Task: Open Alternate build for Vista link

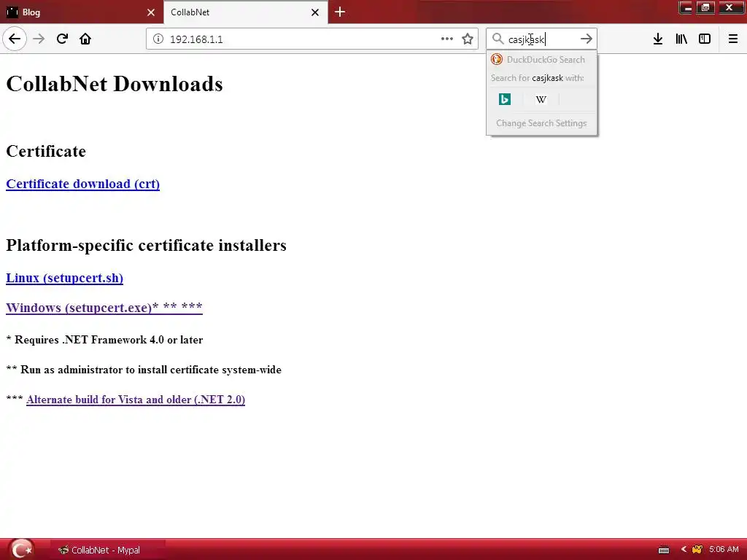Action: click(x=136, y=400)
